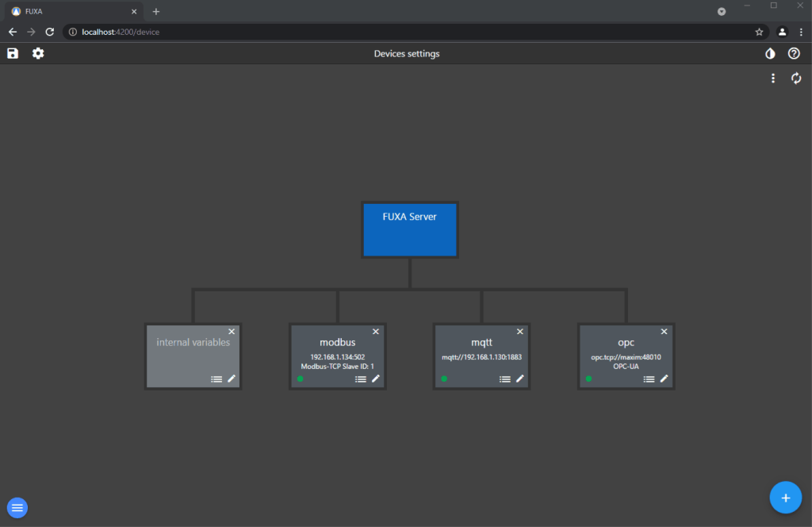Toggle the light/dark theme icon
The image size is (812, 527).
pos(769,53)
